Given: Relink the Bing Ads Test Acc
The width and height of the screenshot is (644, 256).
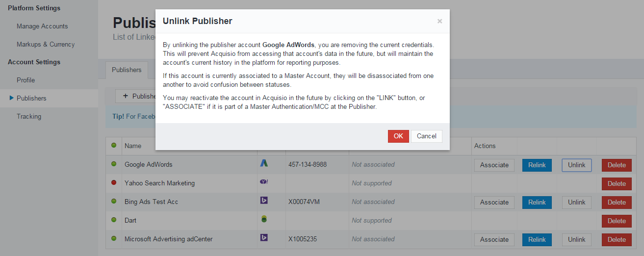Looking at the screenshot, I should coord(537,203).
